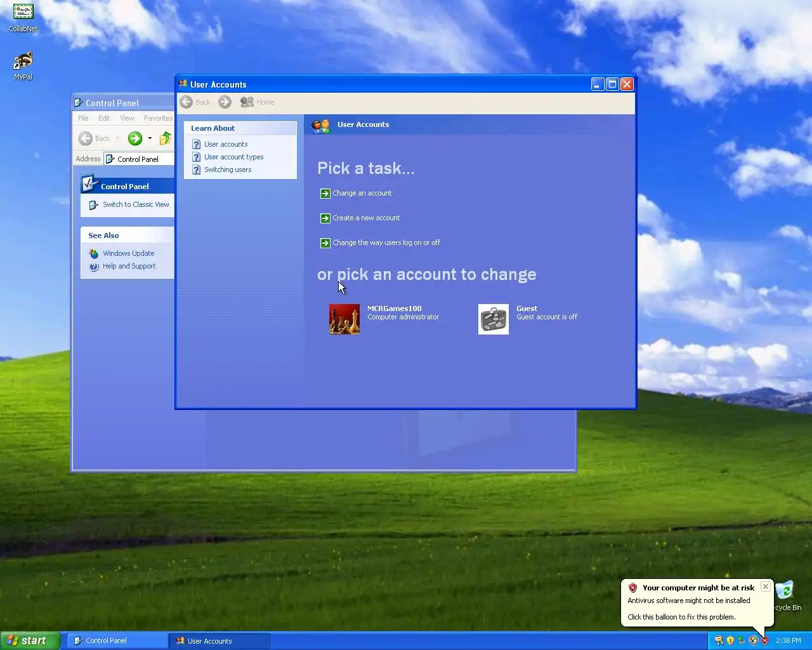The width and height of the screenshot is (812, 650).
Task: Minimize the User Accounts window
Action: (598, 84)
